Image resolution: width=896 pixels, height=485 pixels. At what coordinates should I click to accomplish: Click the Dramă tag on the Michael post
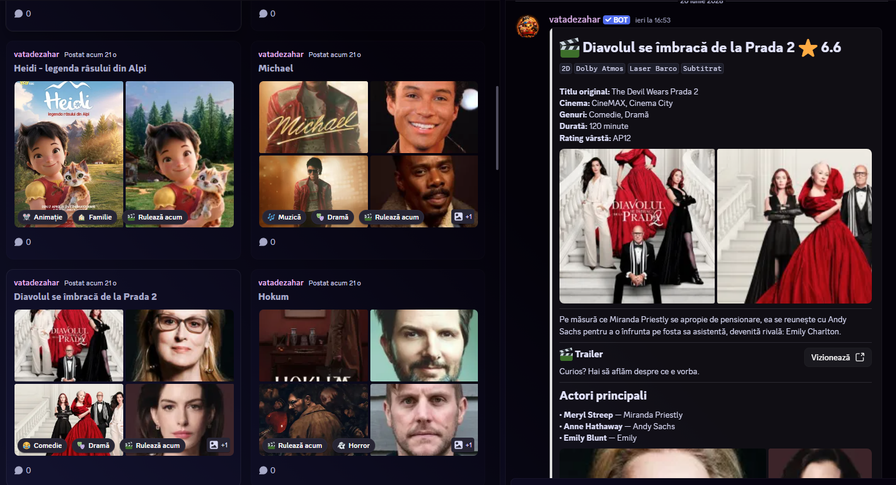[x=333, y=217]
